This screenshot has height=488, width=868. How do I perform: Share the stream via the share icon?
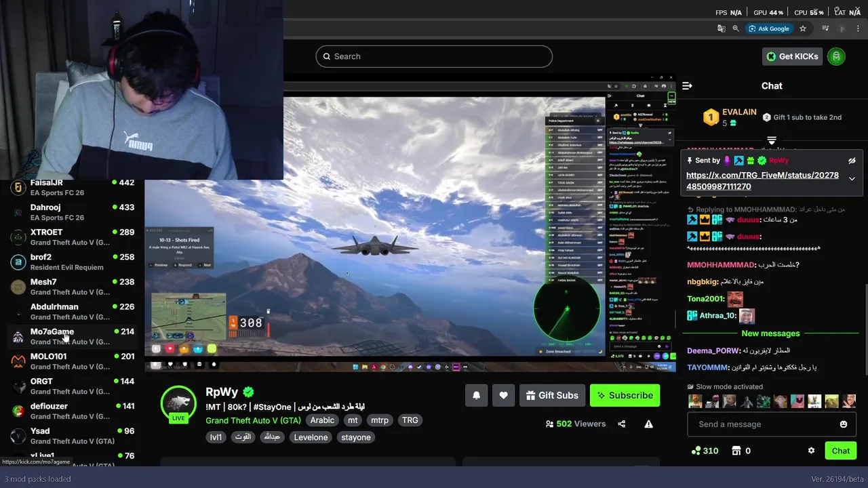621,424
